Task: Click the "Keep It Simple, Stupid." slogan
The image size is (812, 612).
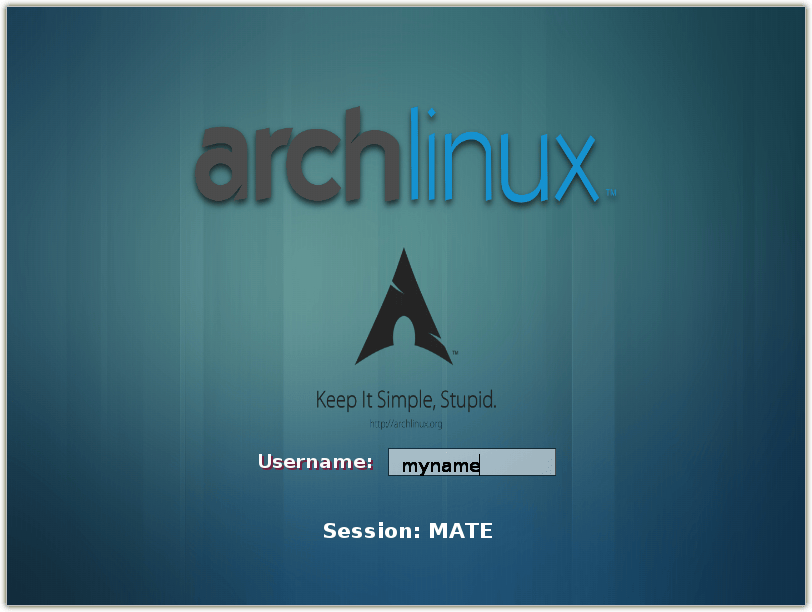Action: point(405,401)
